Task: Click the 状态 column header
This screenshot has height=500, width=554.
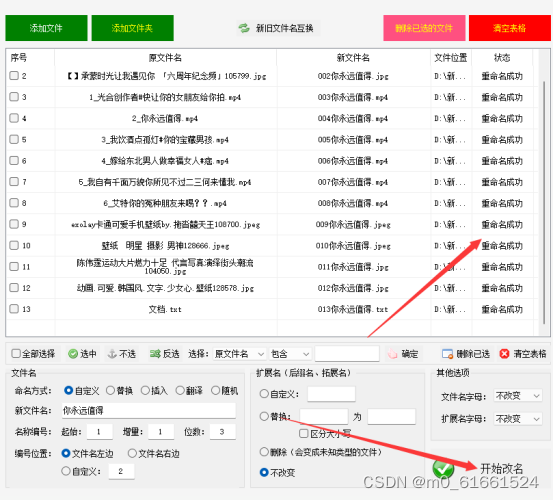Action: (x=502, y=58)
